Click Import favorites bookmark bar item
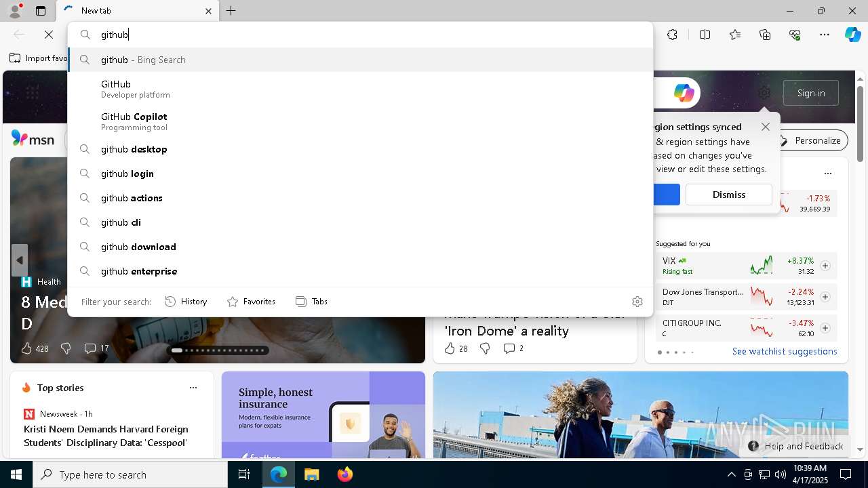The image size is (868, 488). pos(38,58)
